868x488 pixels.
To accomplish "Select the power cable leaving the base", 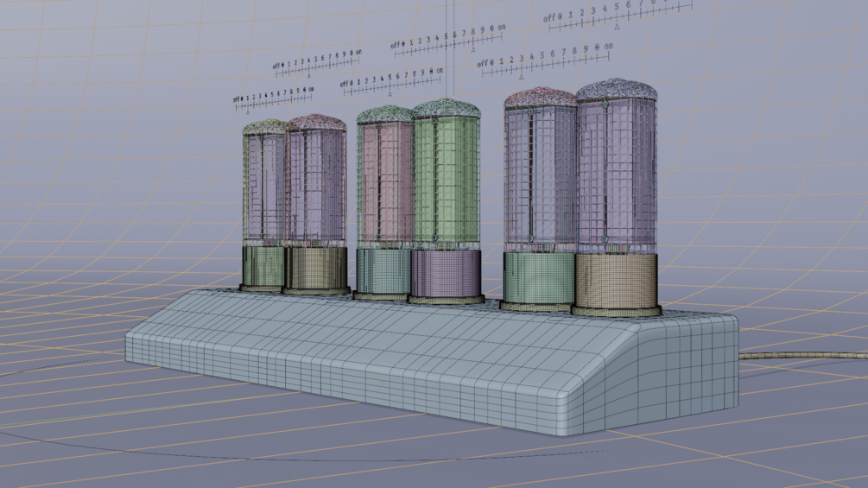I will (802, 356).
